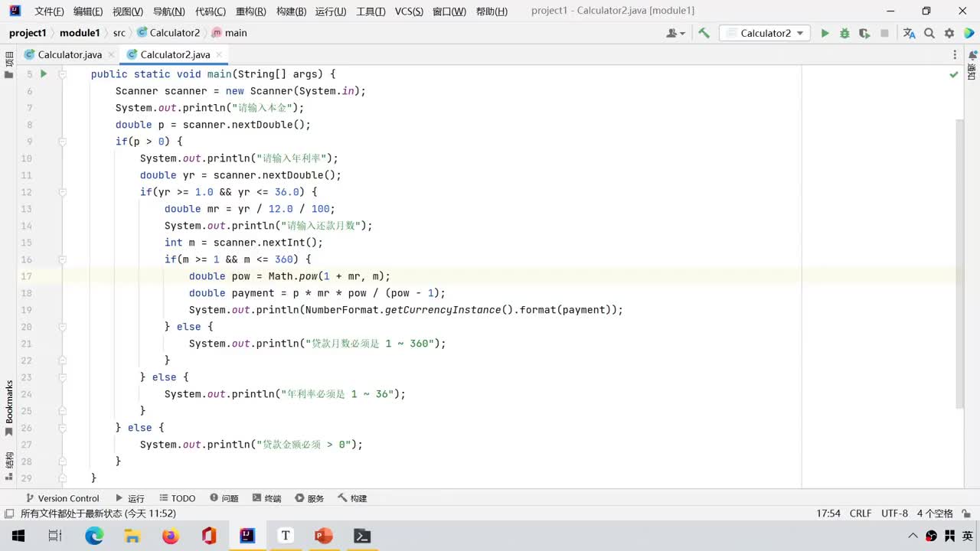Open the 运行 tool window button

click(x=129, y=498)
